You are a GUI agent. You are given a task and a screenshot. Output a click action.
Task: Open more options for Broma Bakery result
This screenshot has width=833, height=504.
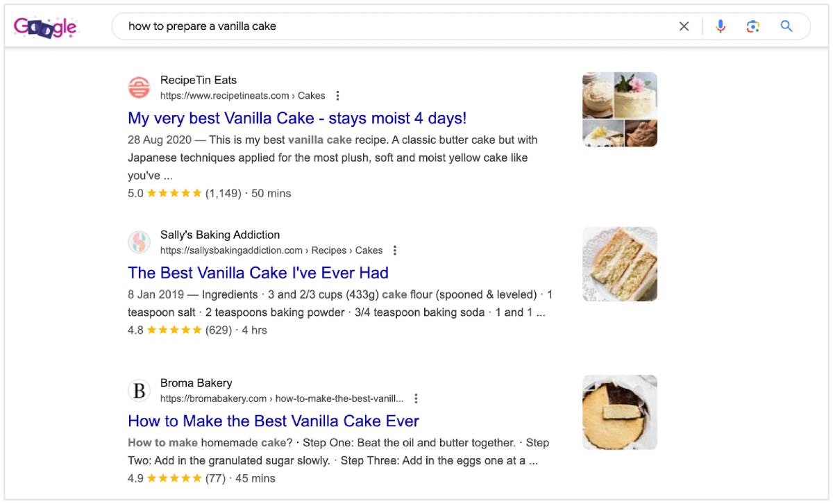(x=416, y=398)
